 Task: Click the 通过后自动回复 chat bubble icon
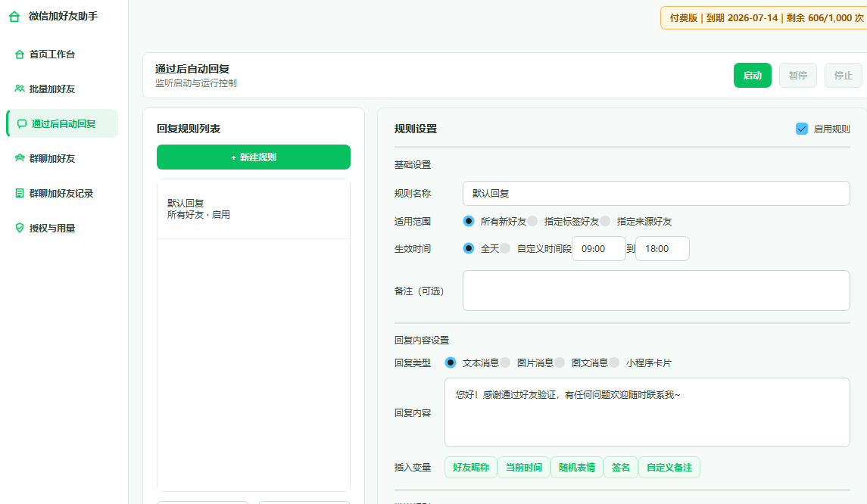(x=22, y=124)
